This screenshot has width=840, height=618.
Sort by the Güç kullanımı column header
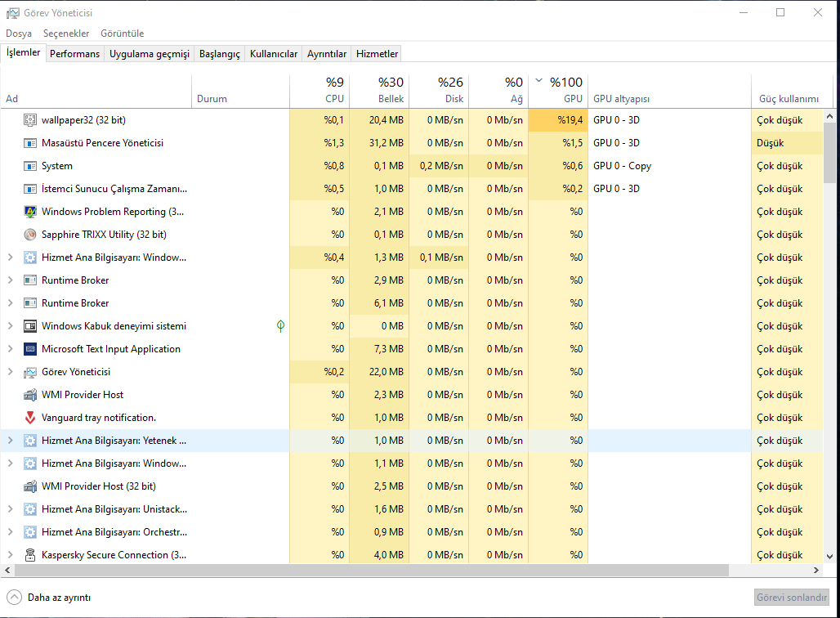coord(792,91)
